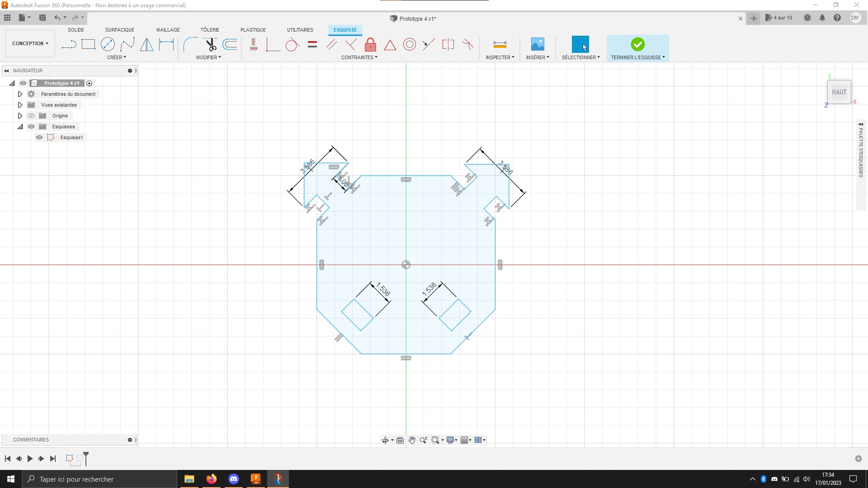Open the CONTRAINTES dropdown menu
This screenshot has height=488, width=868.
(x=359, y=57)
